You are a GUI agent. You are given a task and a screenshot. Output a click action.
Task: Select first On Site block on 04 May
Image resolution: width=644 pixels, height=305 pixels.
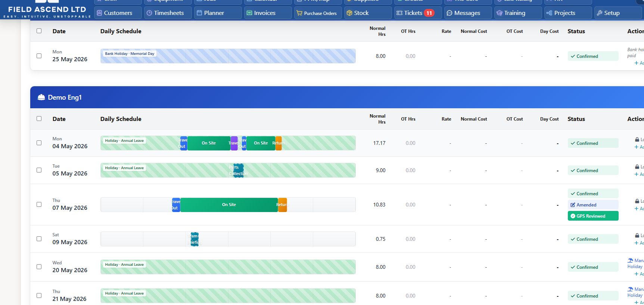point(209,143)
